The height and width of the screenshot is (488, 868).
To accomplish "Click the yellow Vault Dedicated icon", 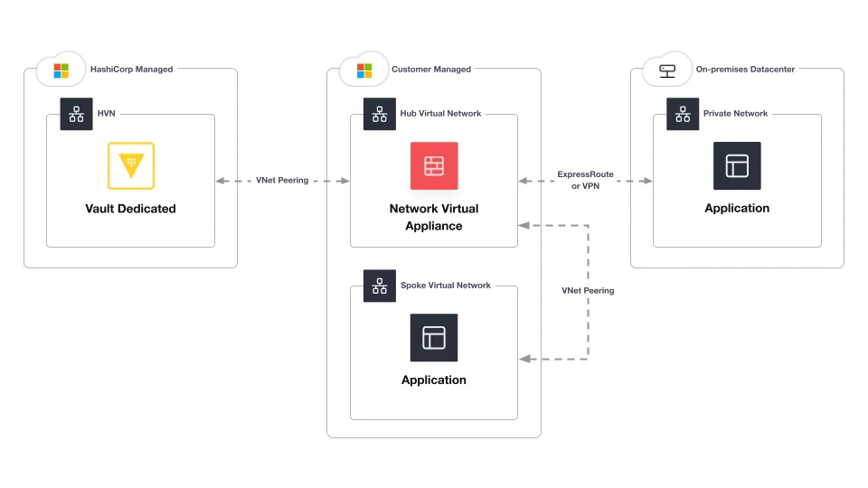I will [x=131, y=166].
